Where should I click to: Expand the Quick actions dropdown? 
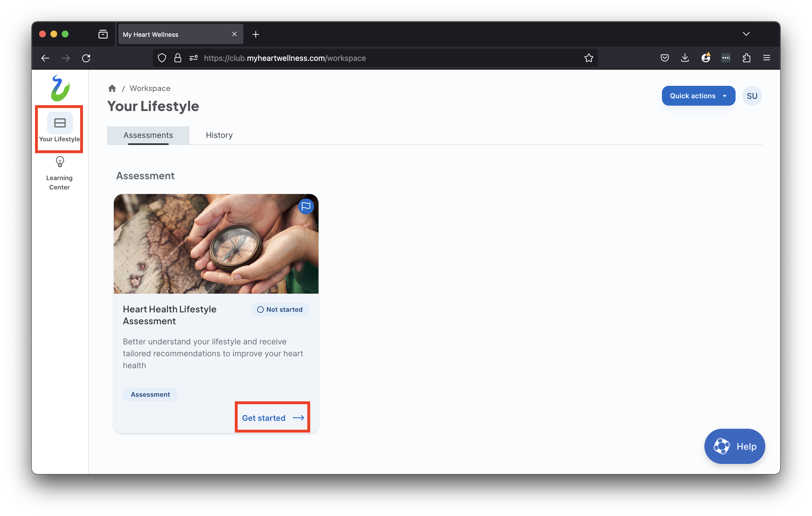[x=698, y=96]
